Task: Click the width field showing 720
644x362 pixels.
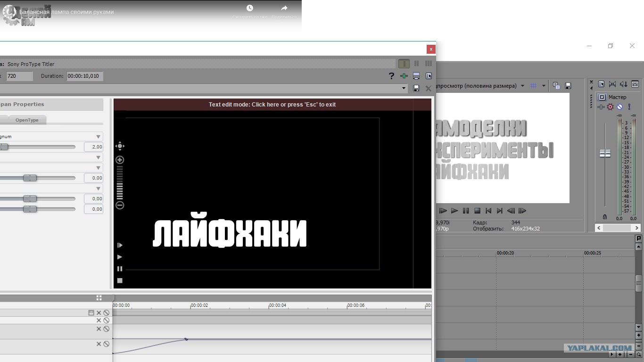Action: coord(19,76)
